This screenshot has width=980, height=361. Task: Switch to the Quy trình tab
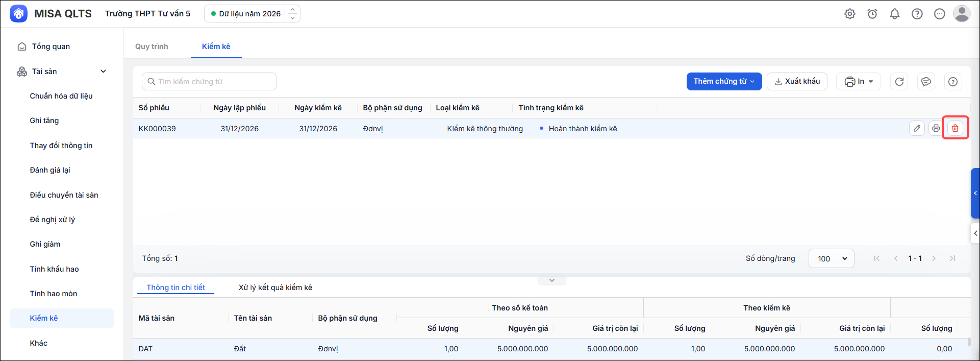click(x=152, y=46)
